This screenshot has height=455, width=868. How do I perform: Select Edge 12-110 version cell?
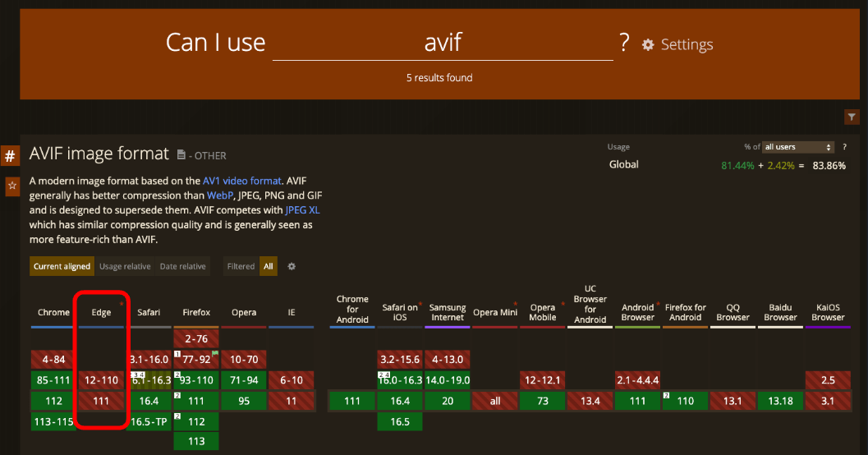pos(101,380)
